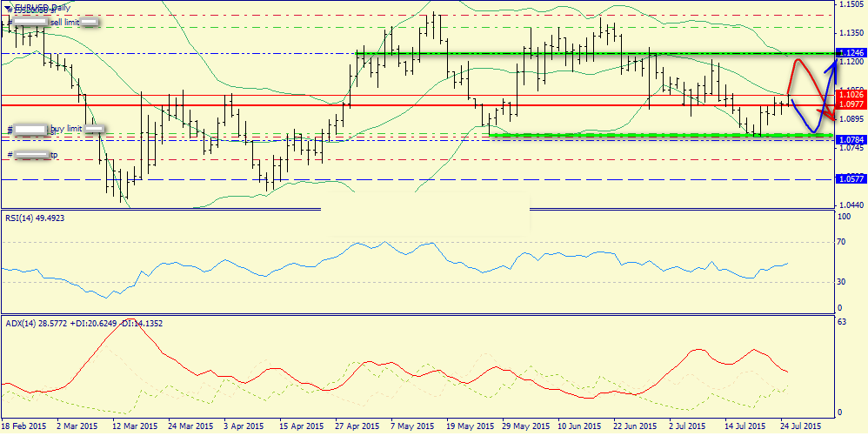Image resolution: width=868 pixels, height=436 pixels.
Task: Click the 22 Jun 2015 date label
Action: (x=636, y=426)
